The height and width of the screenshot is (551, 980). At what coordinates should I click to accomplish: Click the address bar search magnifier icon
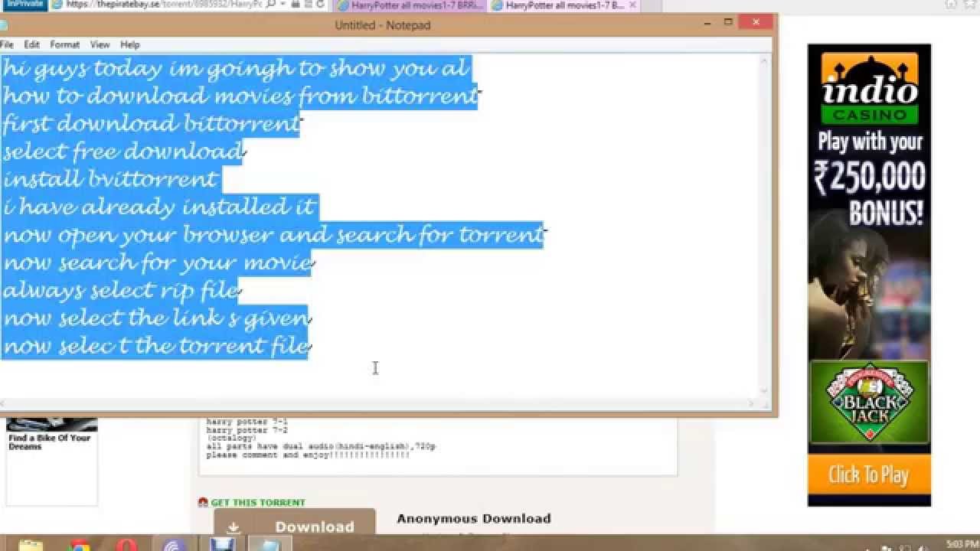tap(271, 5)
